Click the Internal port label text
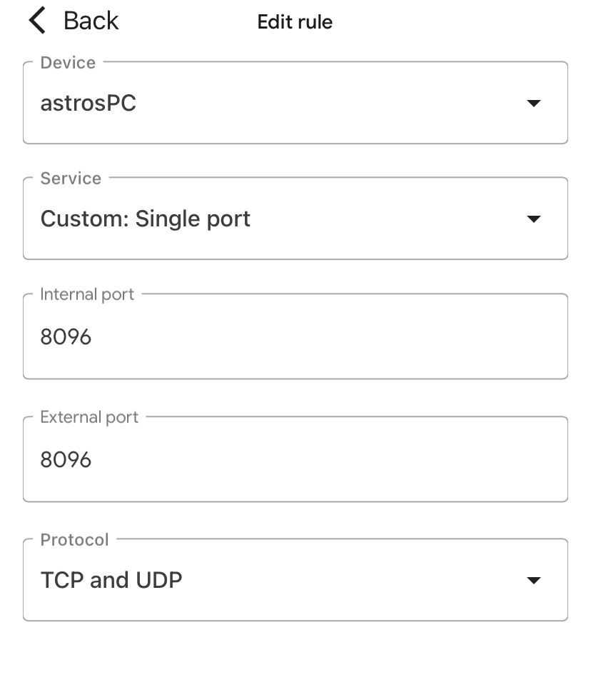Image resolution: width=591 pixels, height=700 pixels. coord(87,294)
